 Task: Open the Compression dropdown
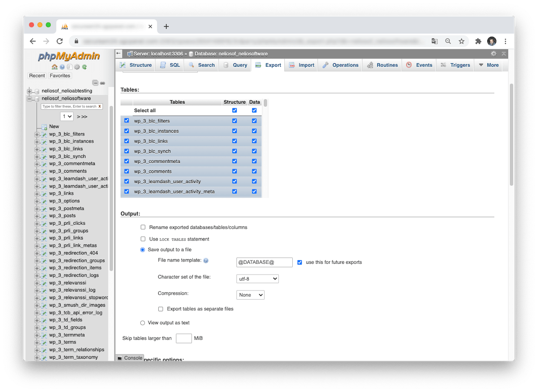coord(250,295)
